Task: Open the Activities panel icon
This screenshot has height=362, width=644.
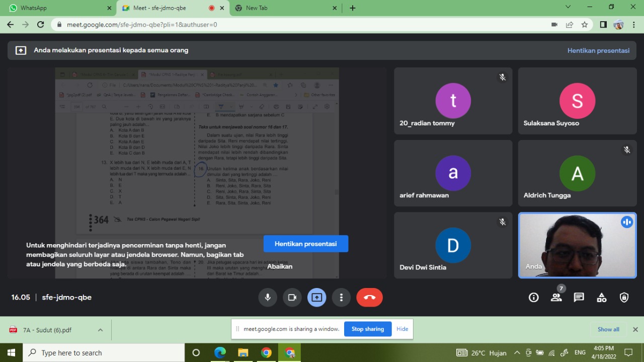Action: click(x=601, y=298)
